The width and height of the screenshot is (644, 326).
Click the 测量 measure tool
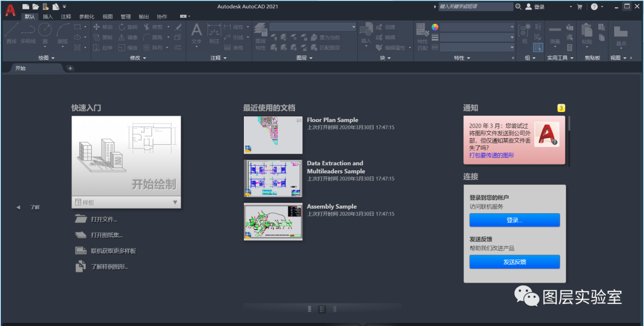point(555,35)
